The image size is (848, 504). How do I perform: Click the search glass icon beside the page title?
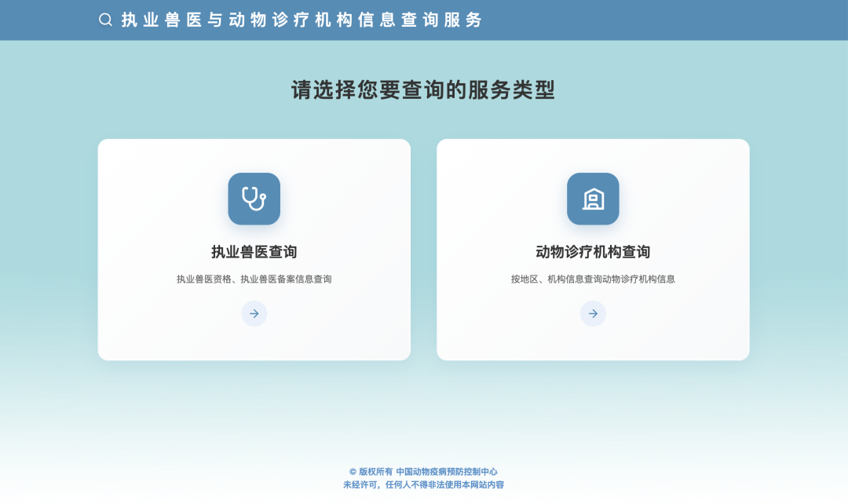click(104, 20)
